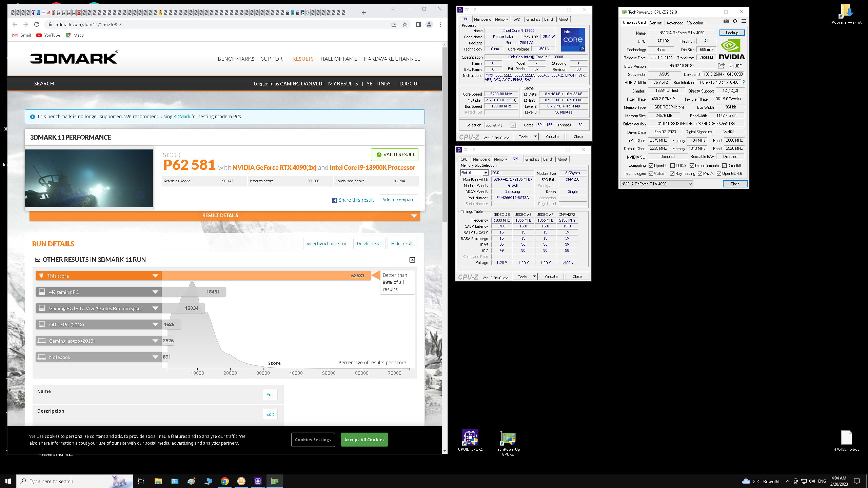Select the 470455.hwbot file on the desktop
This screenshot has width=868, height=488.
coord(846,441)
